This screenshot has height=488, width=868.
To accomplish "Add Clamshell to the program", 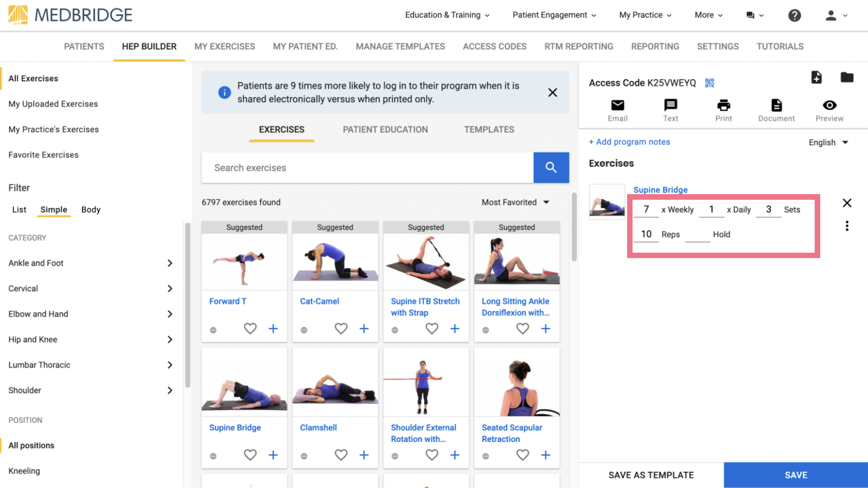I will click(364, 455).
